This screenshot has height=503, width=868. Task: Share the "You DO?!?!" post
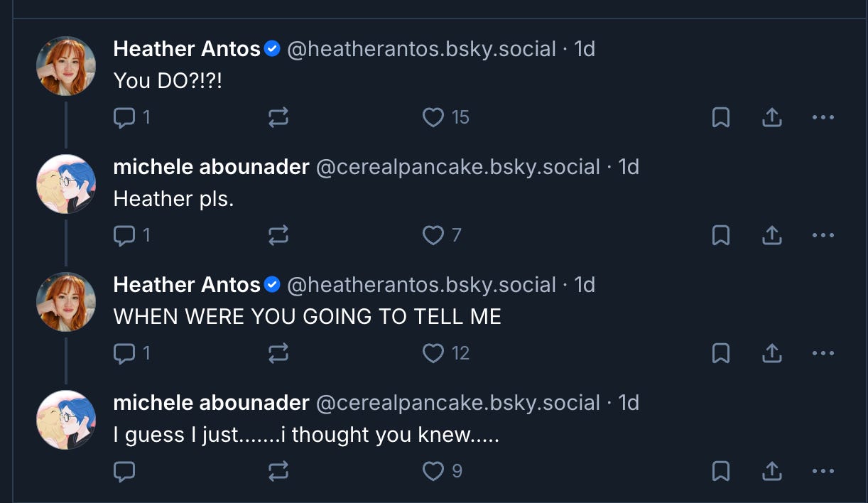coord(771,117)
